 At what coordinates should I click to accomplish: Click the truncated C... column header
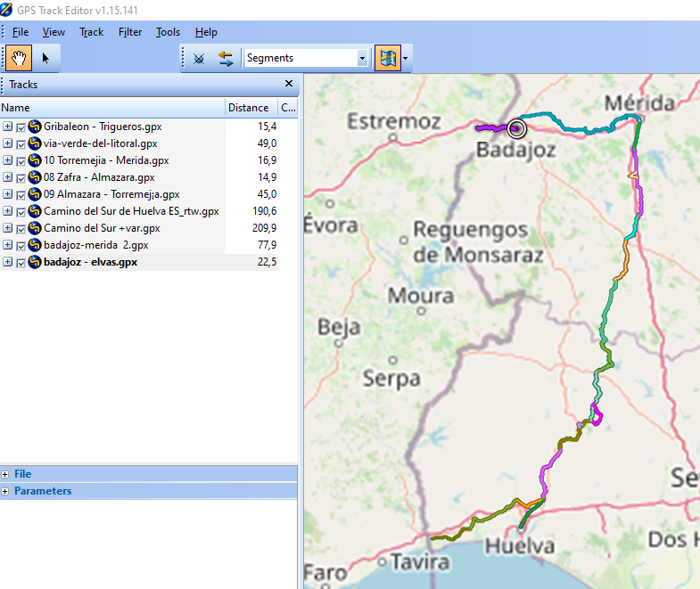coord(288,108)
